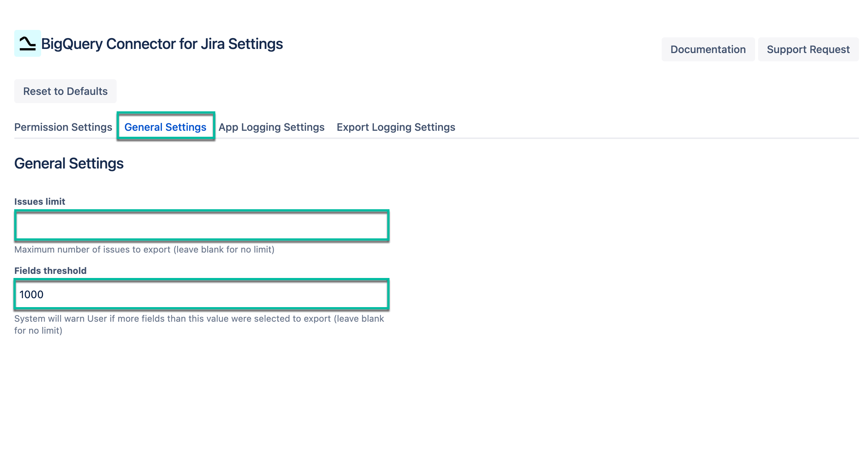
Task: Open the App Logging Settings tab
Action: (x=271, y=127)
